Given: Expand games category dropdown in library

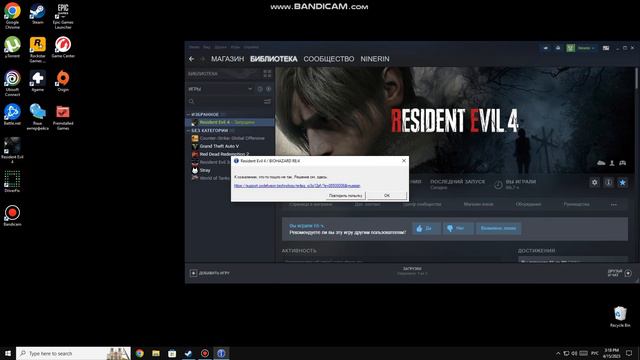Looking at the screenshot, I should point(250,89).
